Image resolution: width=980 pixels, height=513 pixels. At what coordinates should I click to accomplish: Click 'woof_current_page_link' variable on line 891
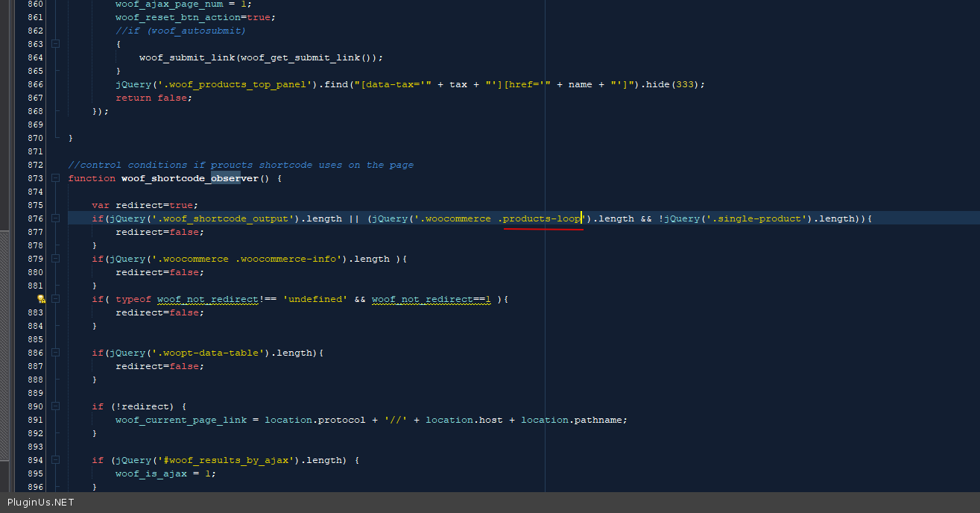(x=180, y=420)
